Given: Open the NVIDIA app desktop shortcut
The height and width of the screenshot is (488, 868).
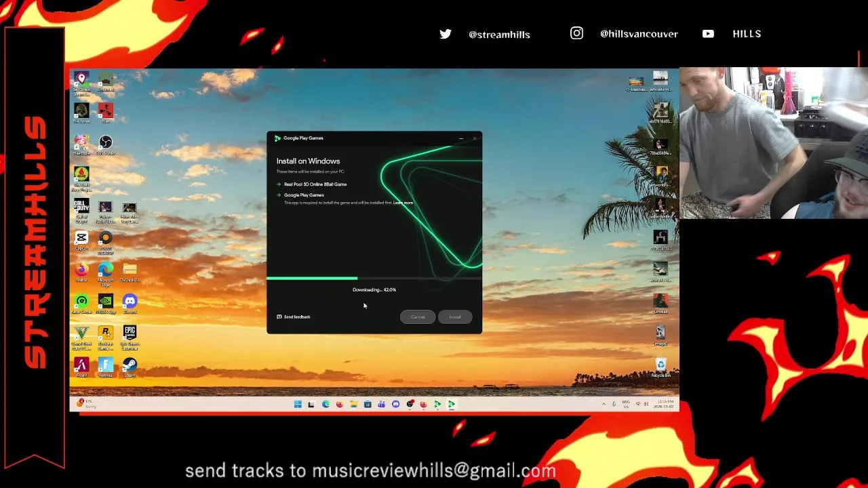Looking at the screenshot, I should [x=106, y=304].
